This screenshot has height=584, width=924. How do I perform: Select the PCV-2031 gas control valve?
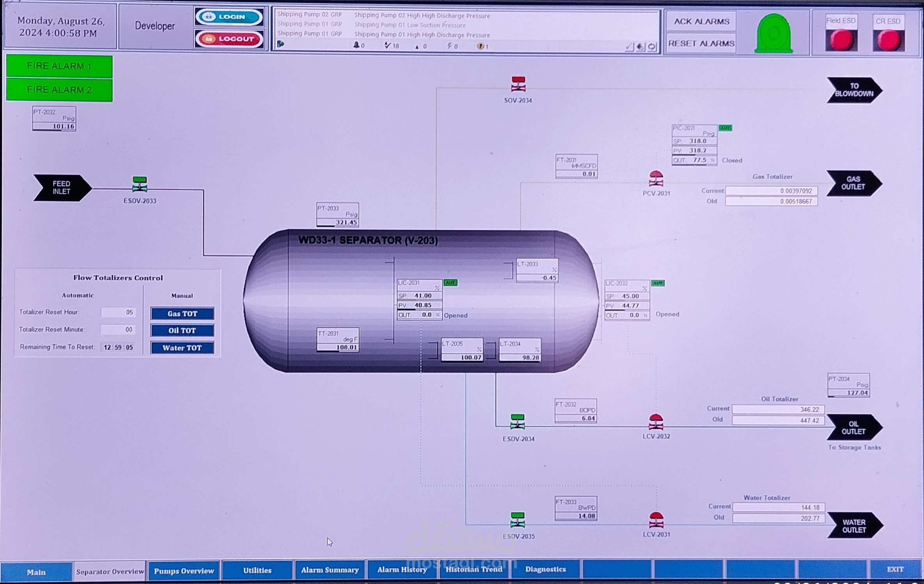[656, 179]
